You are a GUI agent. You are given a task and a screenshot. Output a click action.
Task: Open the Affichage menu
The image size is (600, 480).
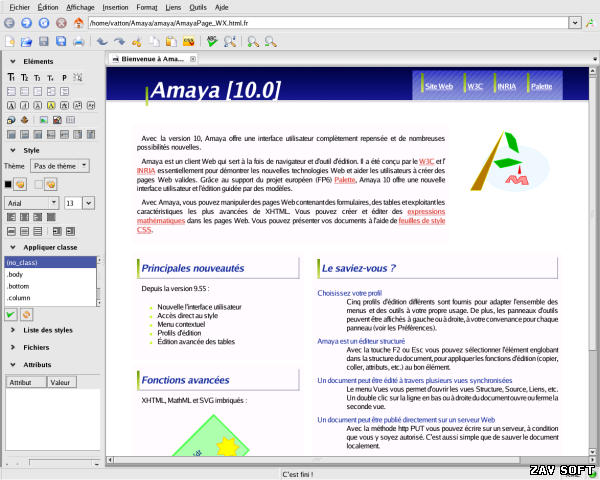[80, 7]
